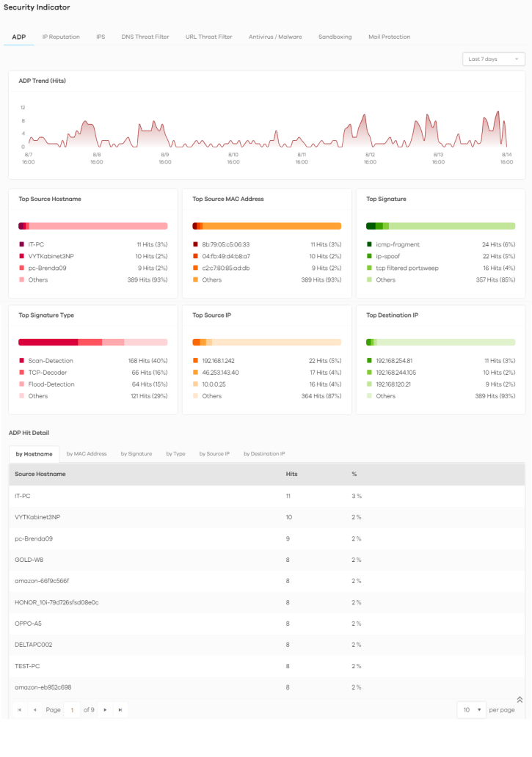
Task: Select the Antivirus / Malware tab
Action: pyautogui.click(x=275, y=37)
